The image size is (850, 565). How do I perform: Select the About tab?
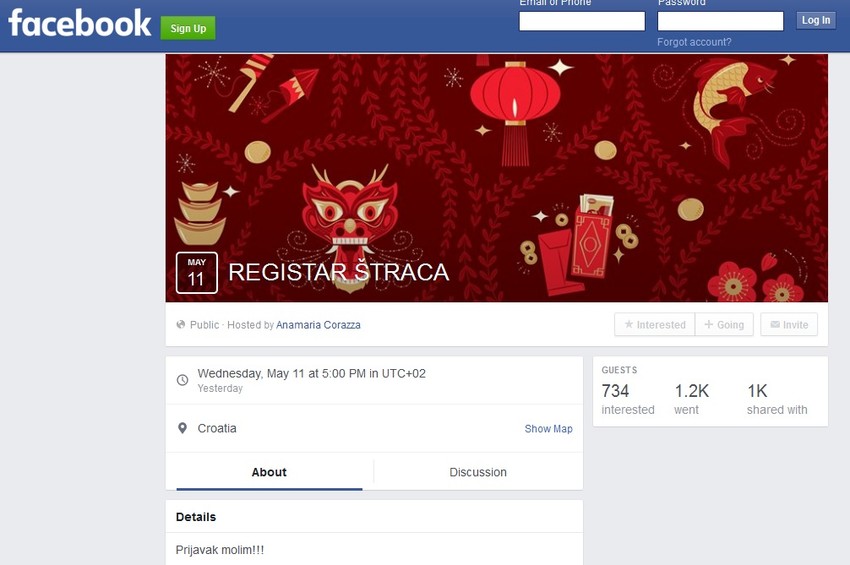point(269,472)
